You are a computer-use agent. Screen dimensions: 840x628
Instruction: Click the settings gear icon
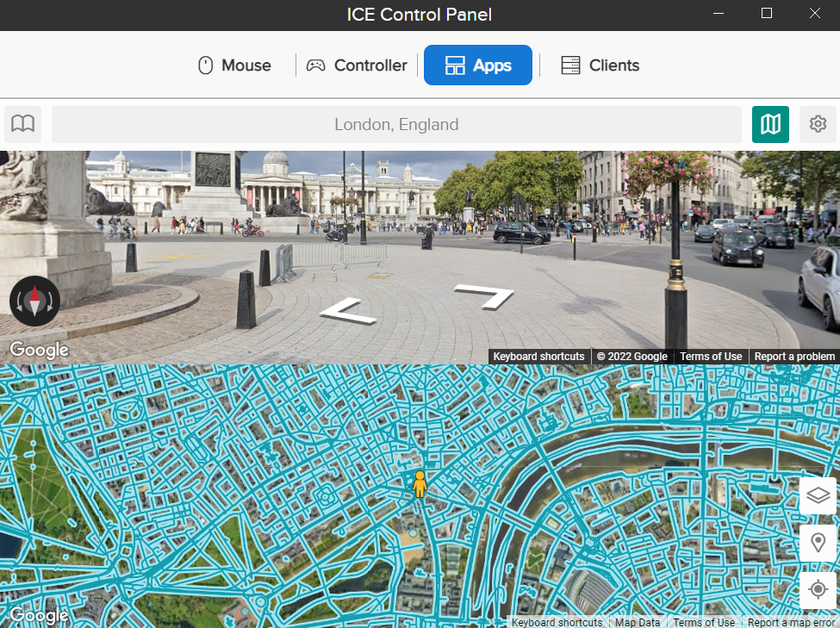817,124
